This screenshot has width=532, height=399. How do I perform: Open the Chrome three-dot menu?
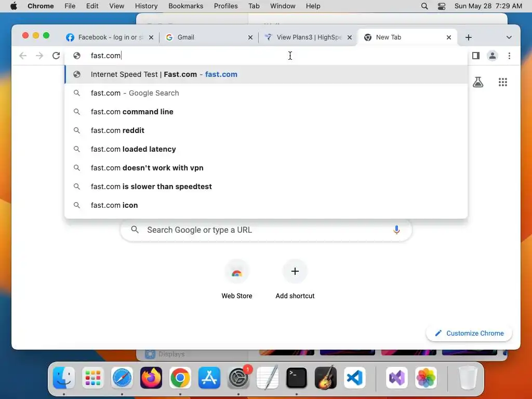point(509,56)
